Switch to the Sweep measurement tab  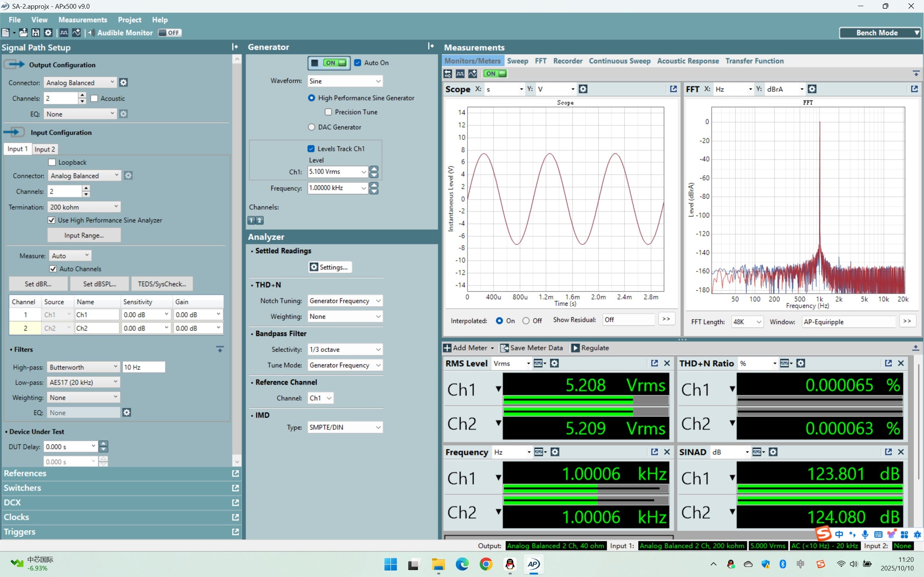point(517,61)
